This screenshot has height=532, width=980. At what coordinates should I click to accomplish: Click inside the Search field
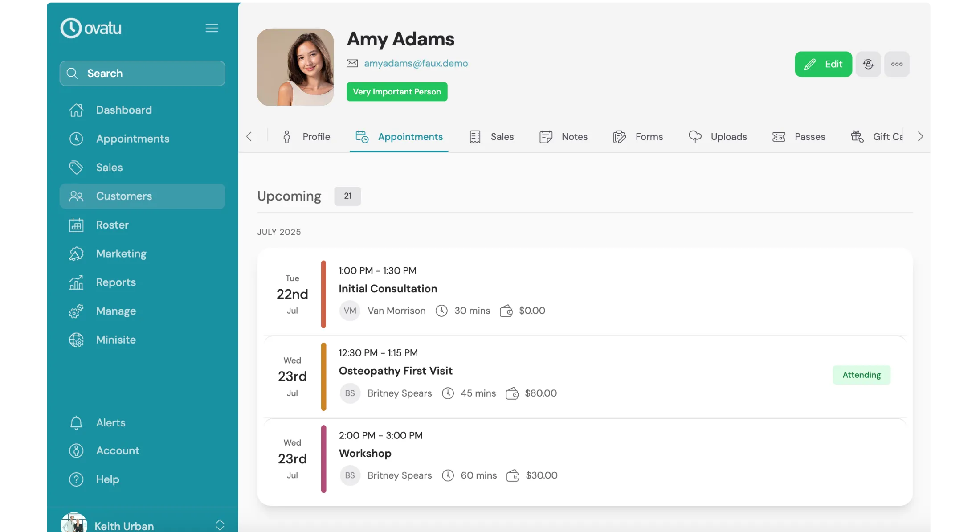point(143,73)
